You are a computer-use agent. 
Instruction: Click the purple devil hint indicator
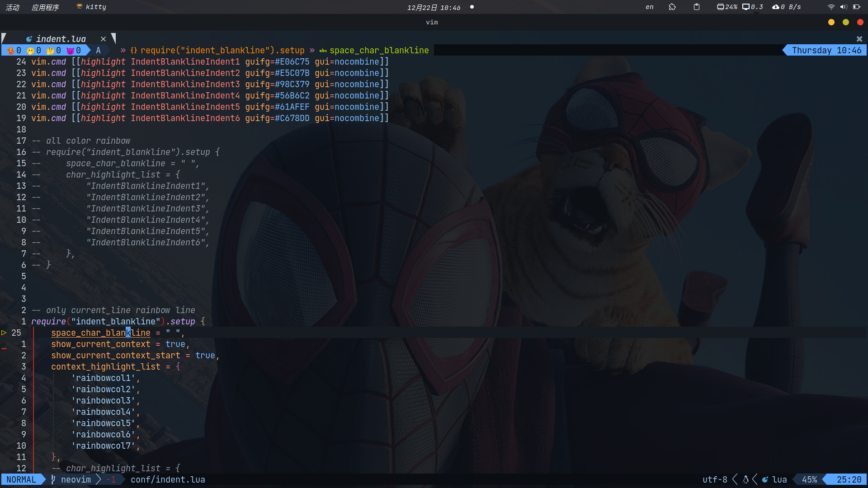tap(71, 51)
